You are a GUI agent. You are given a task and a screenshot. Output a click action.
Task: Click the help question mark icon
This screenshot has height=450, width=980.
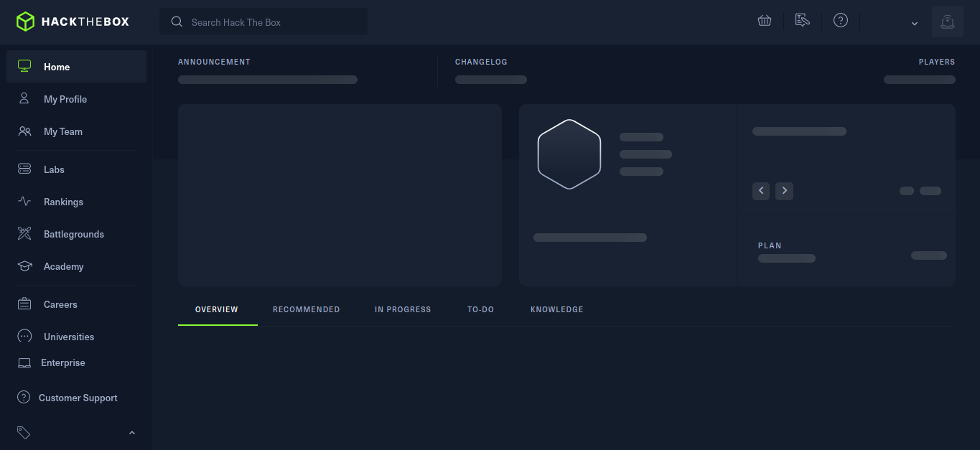coord(841,21)
